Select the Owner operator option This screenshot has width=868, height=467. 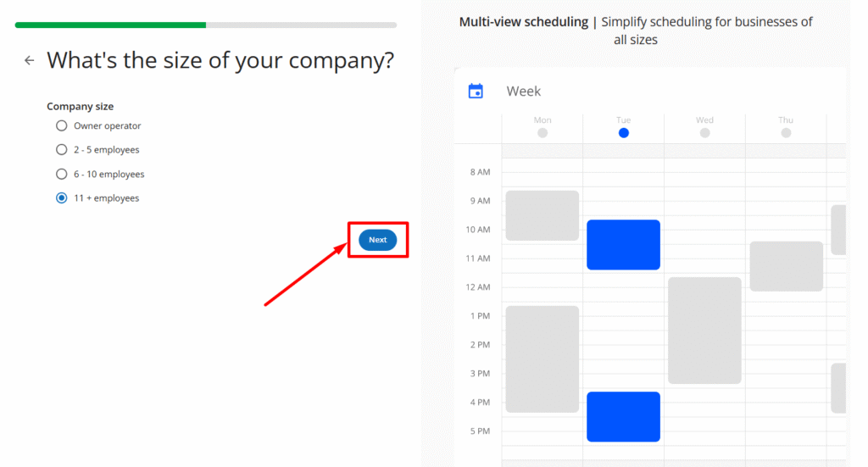61,125
